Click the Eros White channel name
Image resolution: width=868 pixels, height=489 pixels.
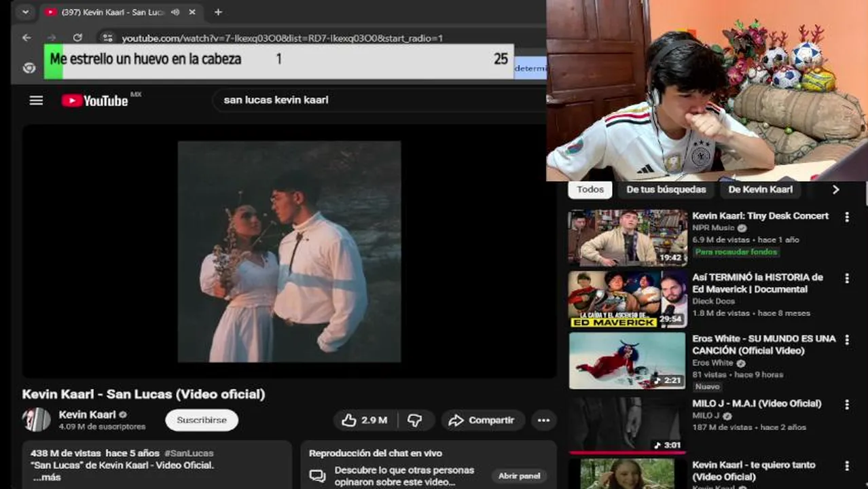pyautogui.click(x=713, y=363)
